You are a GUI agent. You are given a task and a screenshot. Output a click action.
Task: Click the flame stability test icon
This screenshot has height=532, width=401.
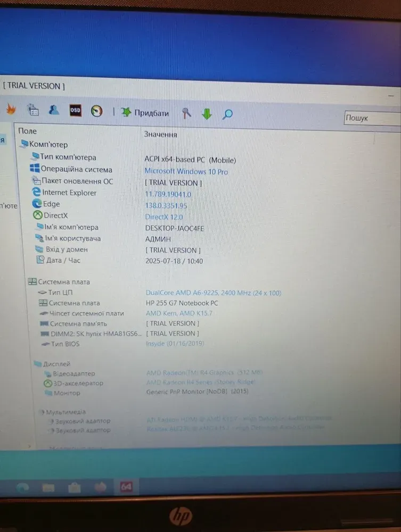pyautogui.click(x=11, y=110)
